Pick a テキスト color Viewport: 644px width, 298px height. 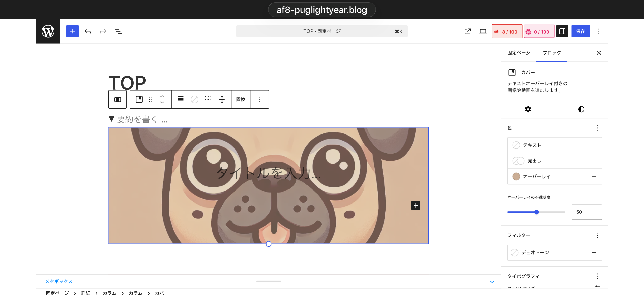[x=554, y=145]
